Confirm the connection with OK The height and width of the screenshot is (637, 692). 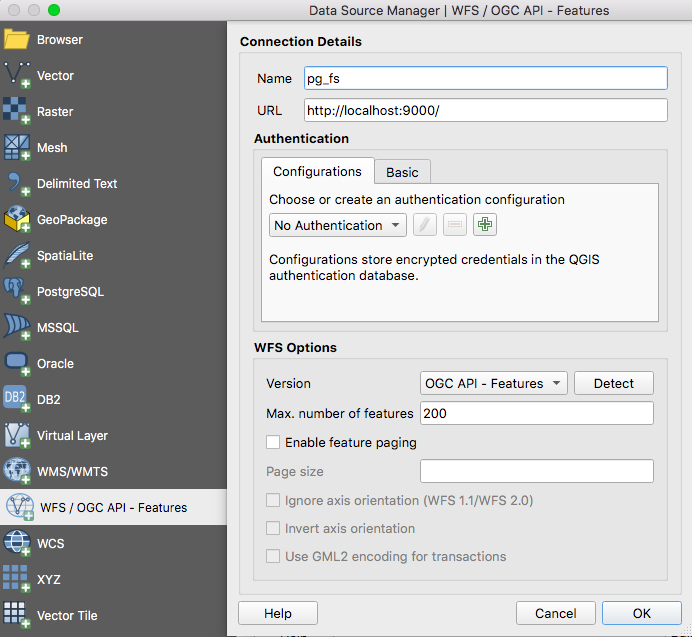[642, 613]
